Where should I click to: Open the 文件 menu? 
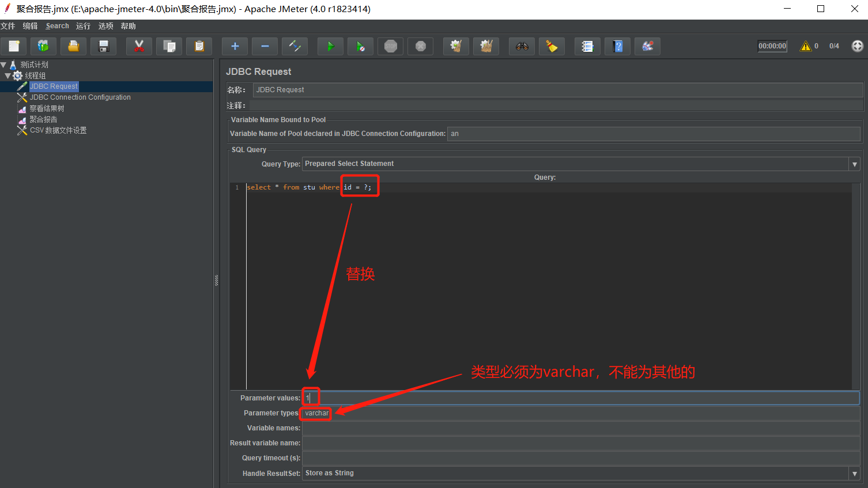click(8, 26)
